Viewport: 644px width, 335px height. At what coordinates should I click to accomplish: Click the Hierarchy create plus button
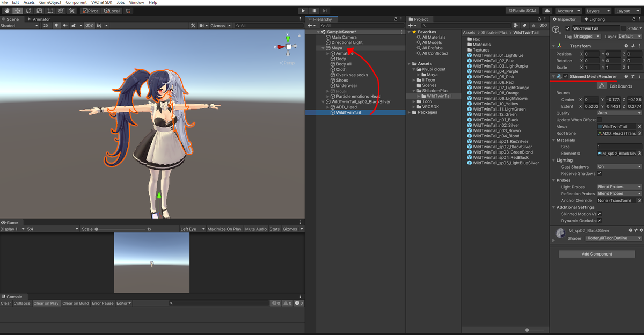click(310, 26)
